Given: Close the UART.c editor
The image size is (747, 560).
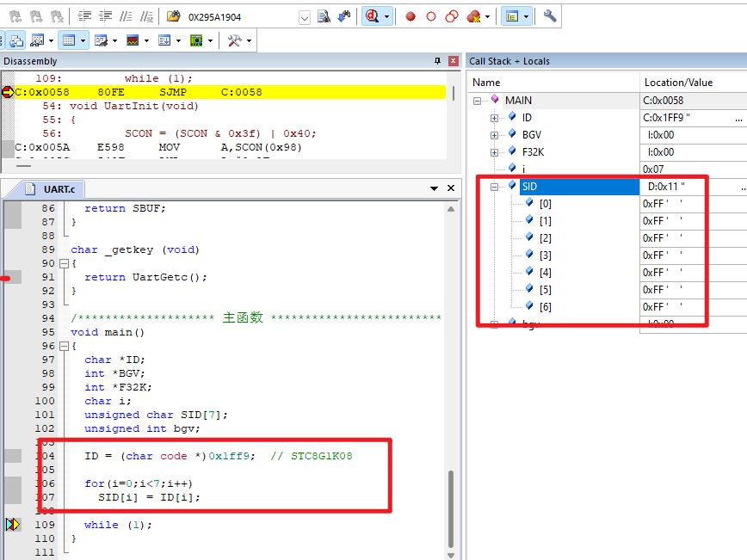Looking at the screenshot, I should click(x=451, y=188).
